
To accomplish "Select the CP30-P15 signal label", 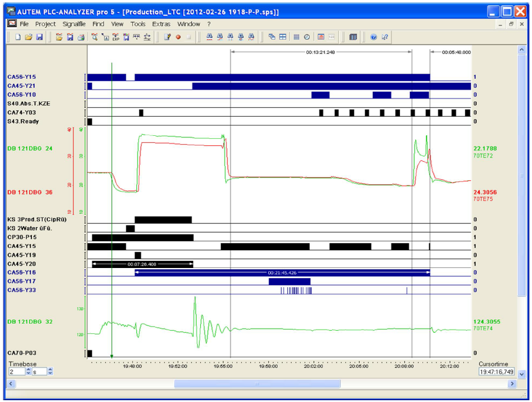I will pos(22,237).
